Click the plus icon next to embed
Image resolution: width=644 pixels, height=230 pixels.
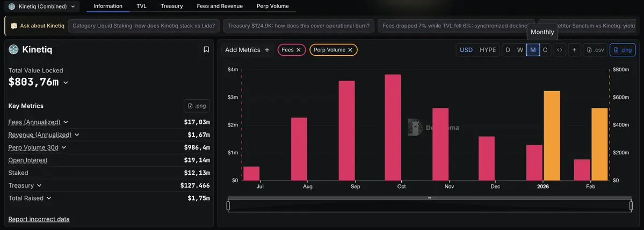[x=574, y=50]
